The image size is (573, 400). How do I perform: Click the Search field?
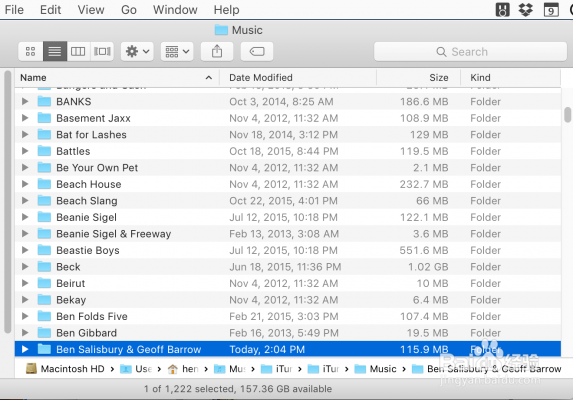pos(470,52)
